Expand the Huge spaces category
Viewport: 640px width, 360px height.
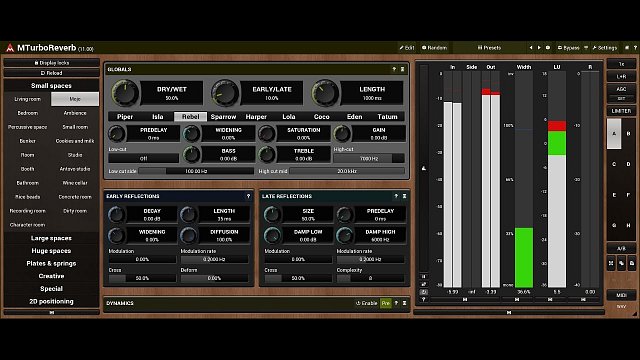click(51, 251)
